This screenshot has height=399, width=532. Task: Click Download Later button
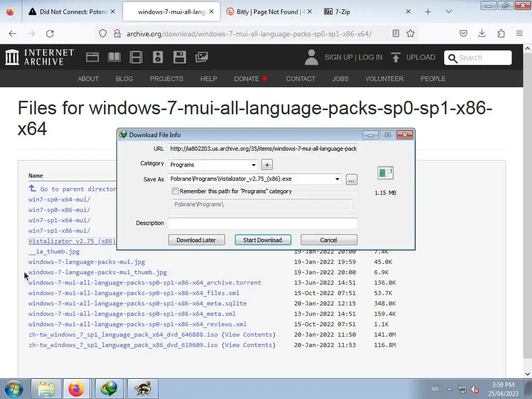(196, 240)
